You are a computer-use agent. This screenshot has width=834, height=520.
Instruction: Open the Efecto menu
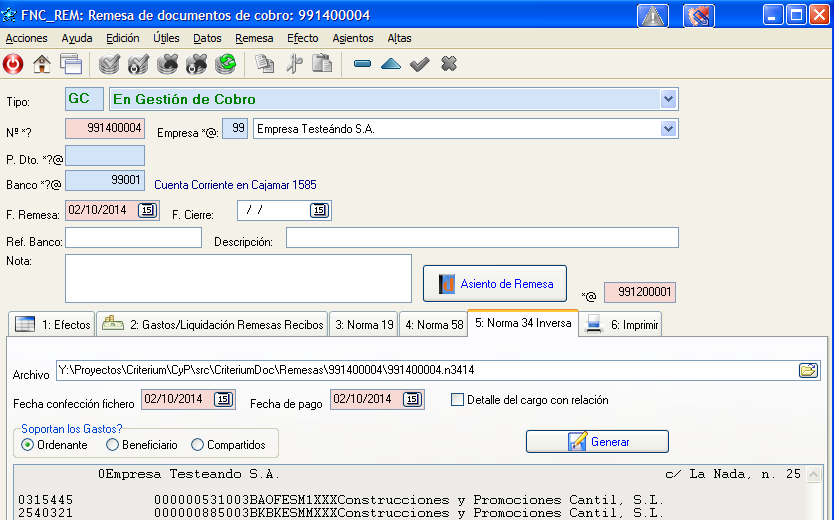click(302, 38)
